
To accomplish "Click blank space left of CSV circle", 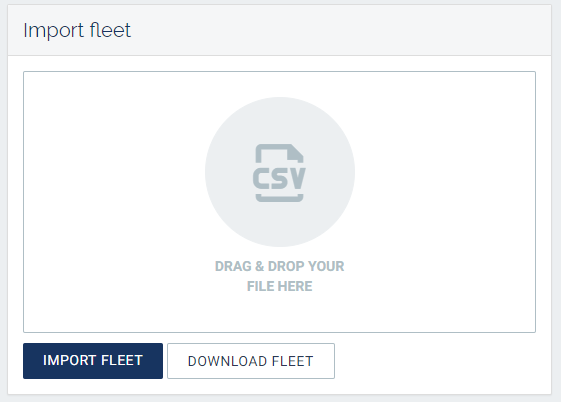I will (x=114, y=172).
